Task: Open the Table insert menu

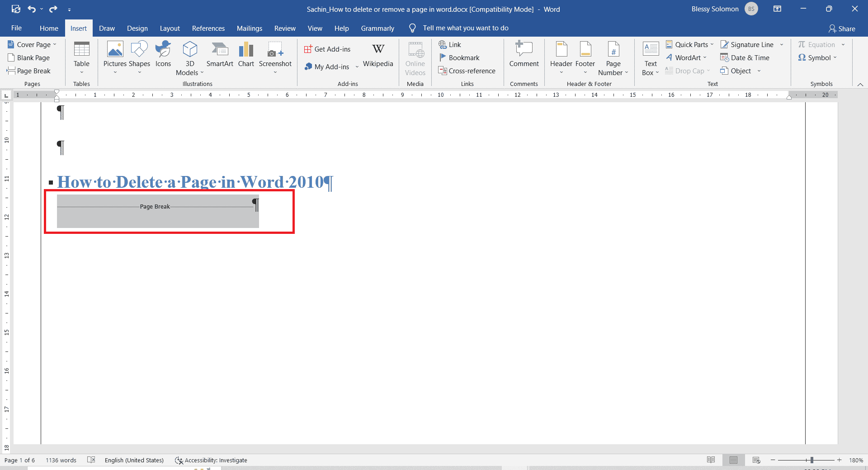Action: point(81,58)
